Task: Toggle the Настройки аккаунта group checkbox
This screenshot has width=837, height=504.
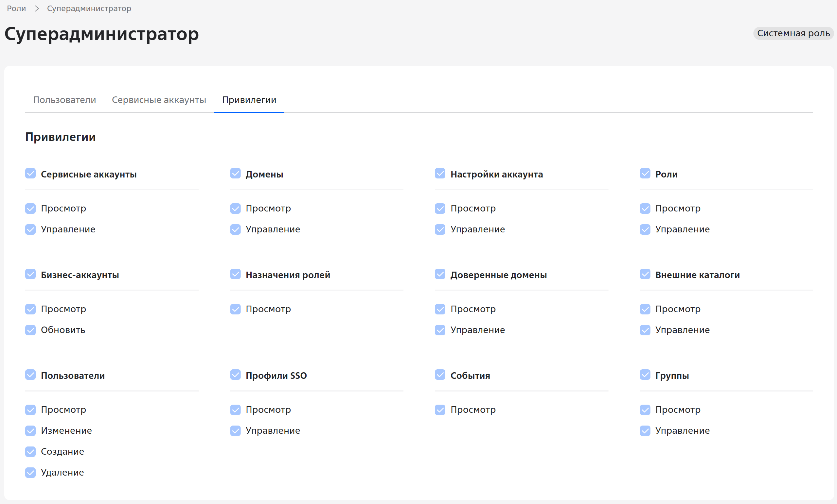Action: coord(440,174)
